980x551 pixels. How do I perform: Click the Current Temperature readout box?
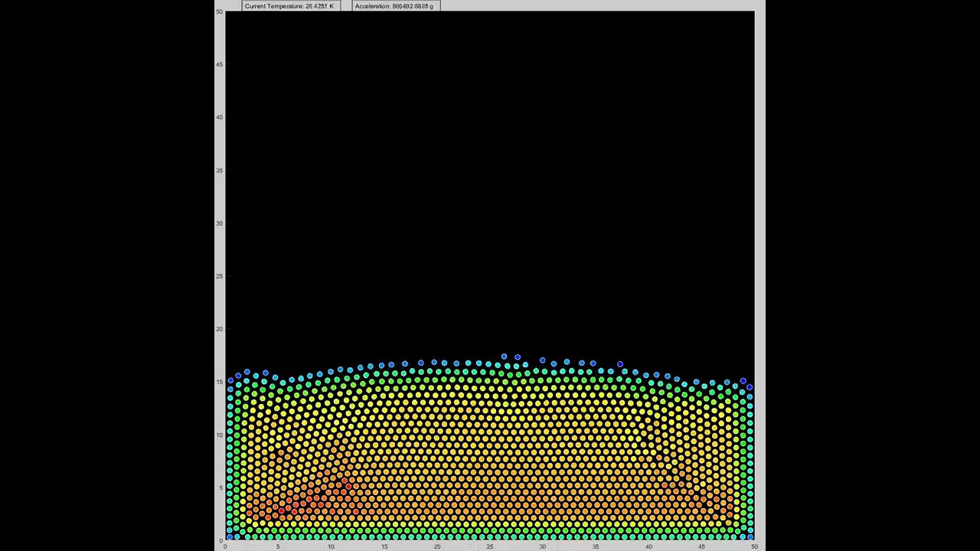pyautogui.click(x=289, y=6)
